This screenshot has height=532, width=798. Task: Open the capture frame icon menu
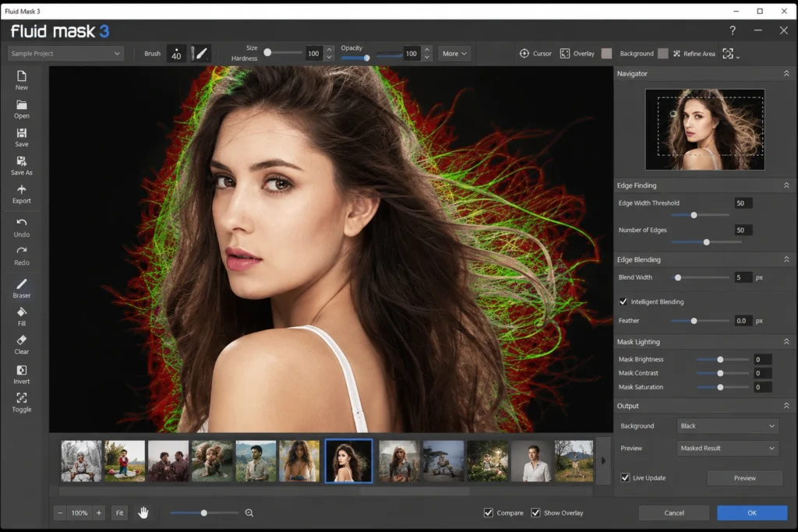tap(731, 54)
